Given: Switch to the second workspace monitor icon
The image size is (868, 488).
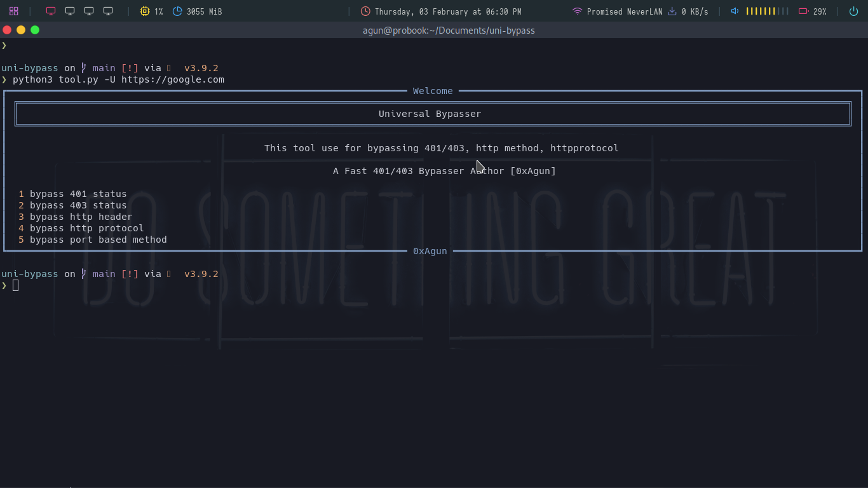Looking at the screenshot, I should pyautogui.click(x=70, y=11).
